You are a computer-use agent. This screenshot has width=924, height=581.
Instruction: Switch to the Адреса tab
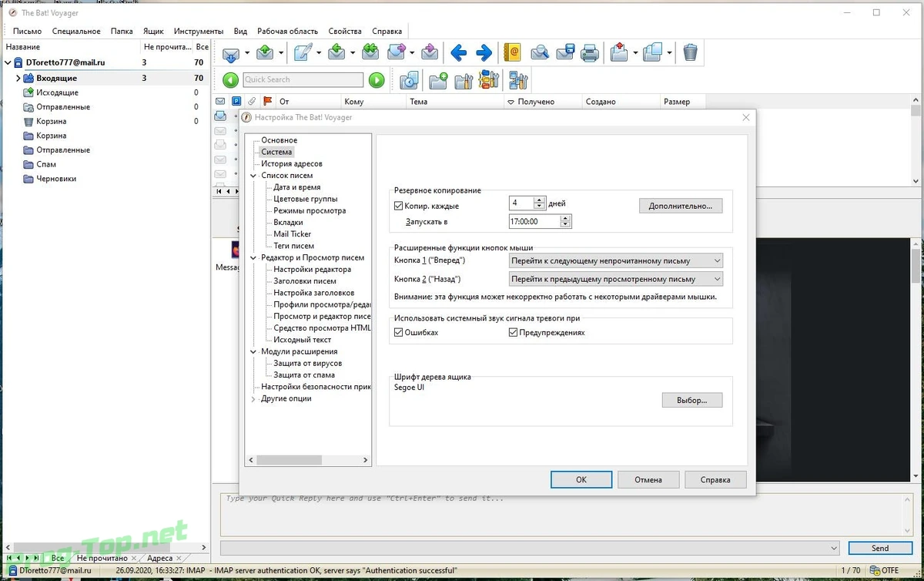tap(160, 558)
